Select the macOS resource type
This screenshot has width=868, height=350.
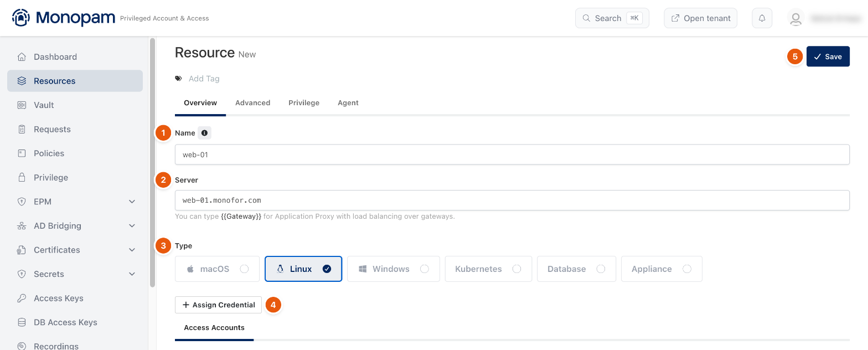(218, 269)
